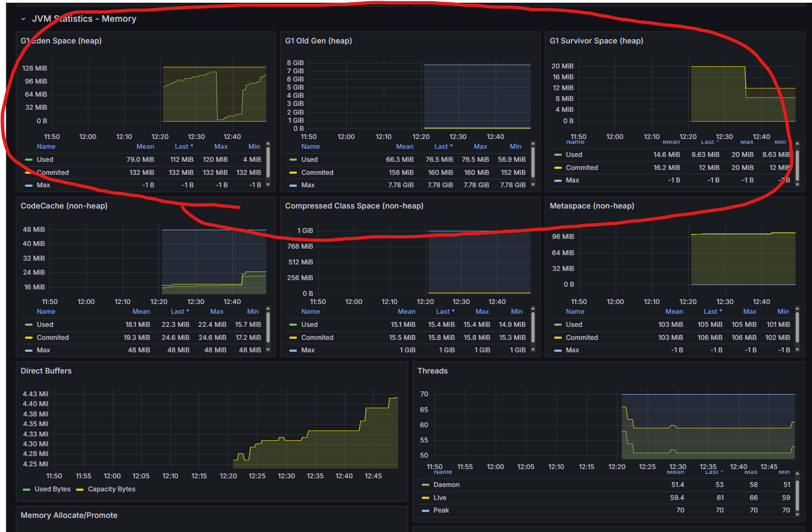Click the Max blue marker in G1 Old Gen legend
Viewport: 812px width, 532px height.
point(293,185)
